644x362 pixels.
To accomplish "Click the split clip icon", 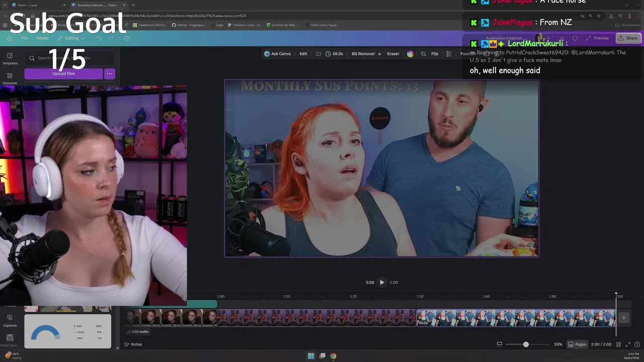I will point(318,54).
